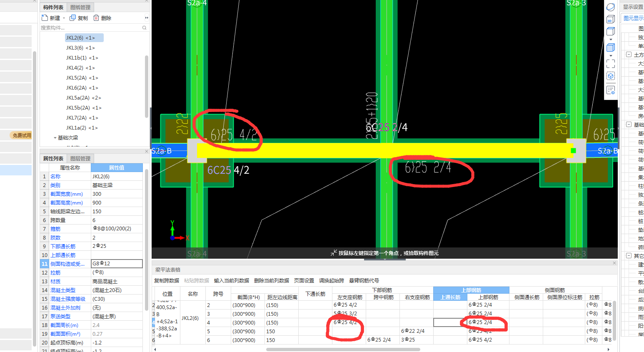Click the Copy (复制) component icon
644x352 pixels.
pyautogui.click(x=72, y=18)
